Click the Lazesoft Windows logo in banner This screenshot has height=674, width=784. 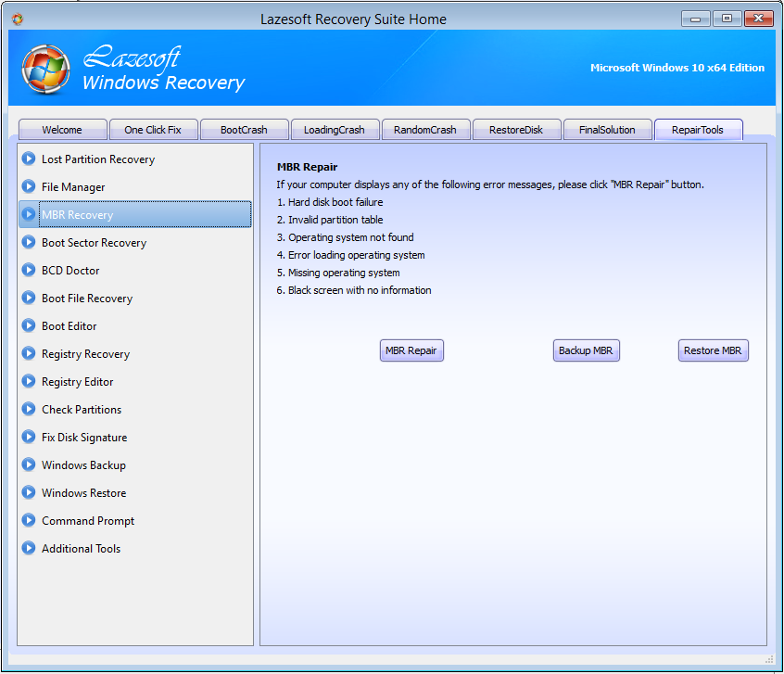[x=45, y=69]
